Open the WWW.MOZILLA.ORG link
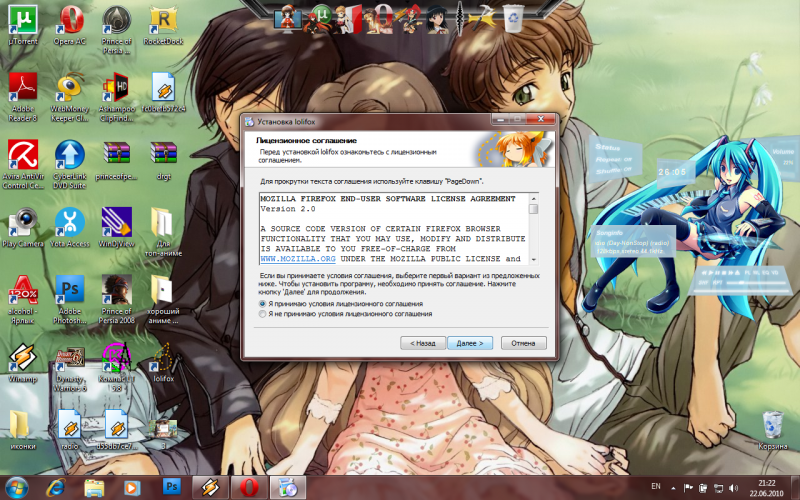This screenshot has height=500, width=800. coord(298,259)
